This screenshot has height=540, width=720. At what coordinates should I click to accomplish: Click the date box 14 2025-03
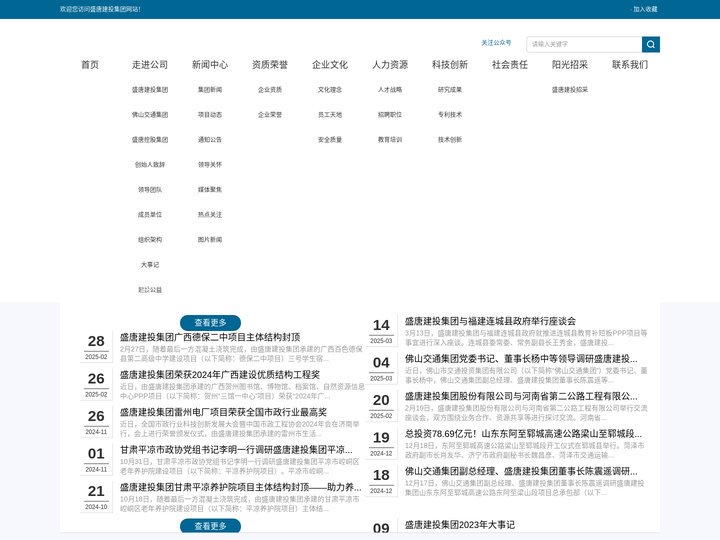[381, 331]
